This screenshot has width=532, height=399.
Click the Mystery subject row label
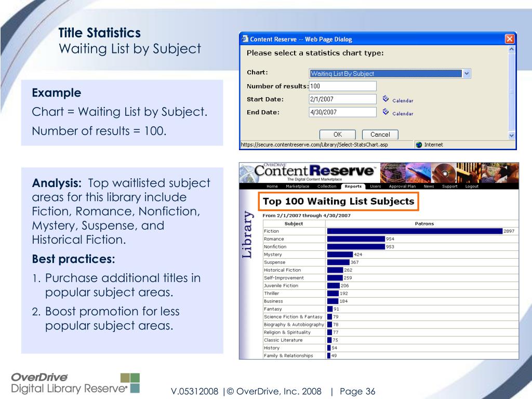[x=273, y=255]
